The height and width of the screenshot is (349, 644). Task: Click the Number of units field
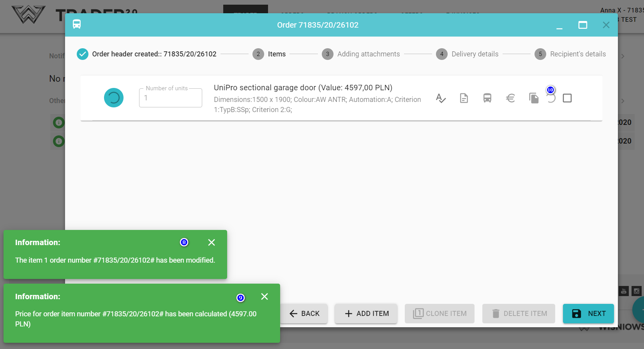[x=171, y=98]
